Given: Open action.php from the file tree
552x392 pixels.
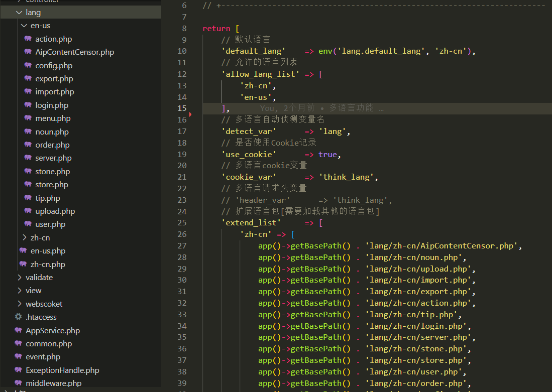Looking at the screenshot, I should pyautogui.click(x=54, y=39).
